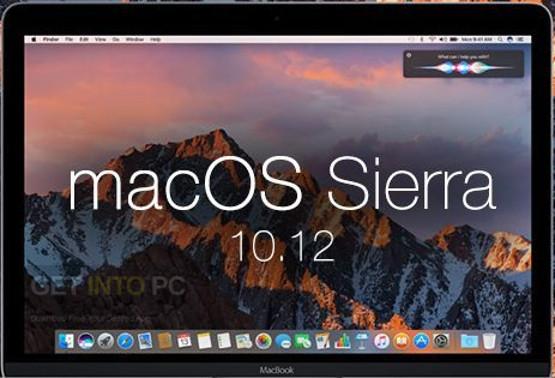
Task: Click the Bluetooth status icon
Action: coord(422,40)
